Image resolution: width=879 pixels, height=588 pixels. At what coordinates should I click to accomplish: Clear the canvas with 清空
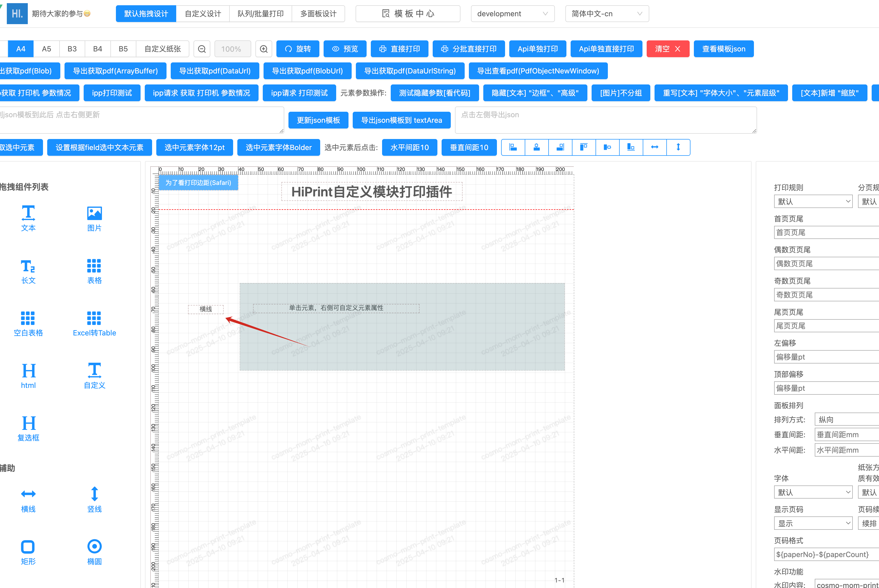[668, 49]
